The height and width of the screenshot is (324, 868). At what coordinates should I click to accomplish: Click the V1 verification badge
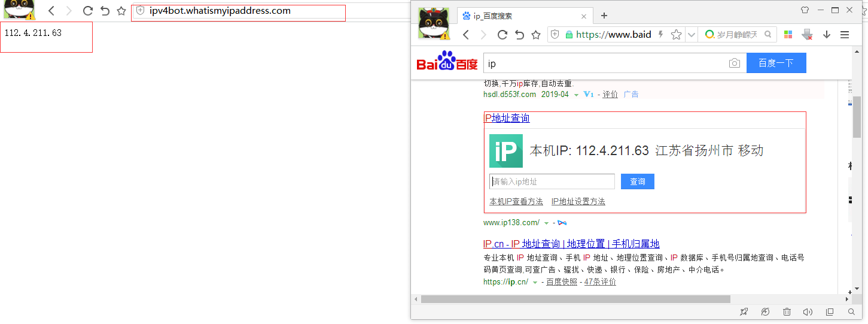pyautogui.click(x=589, y=94)
